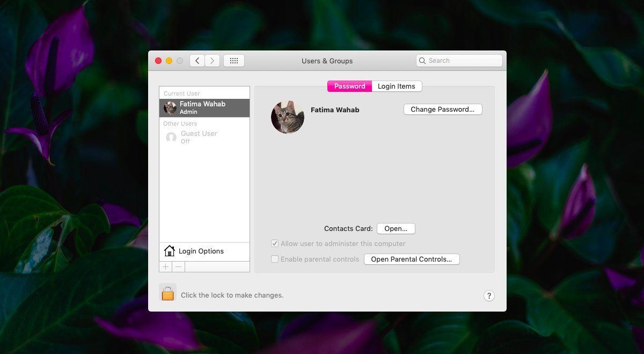Select Login Options in the sidebar
Viewport: 644px width, 354px height.
(x=204, y=251)
